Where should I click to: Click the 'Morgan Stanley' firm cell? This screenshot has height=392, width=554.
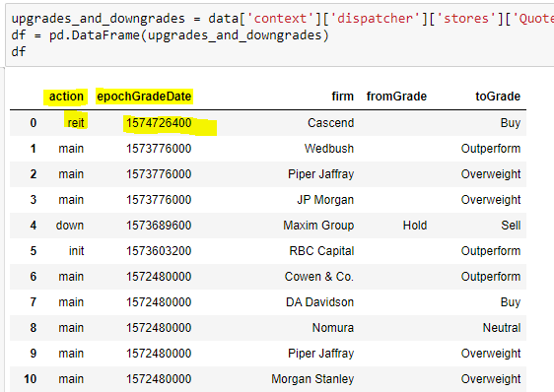point(312,379)
